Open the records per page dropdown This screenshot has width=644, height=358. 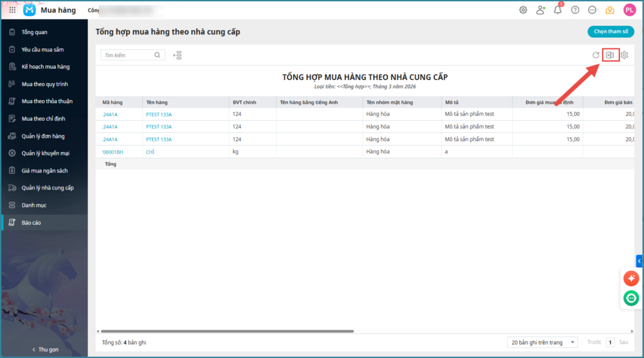pos(543,342)
